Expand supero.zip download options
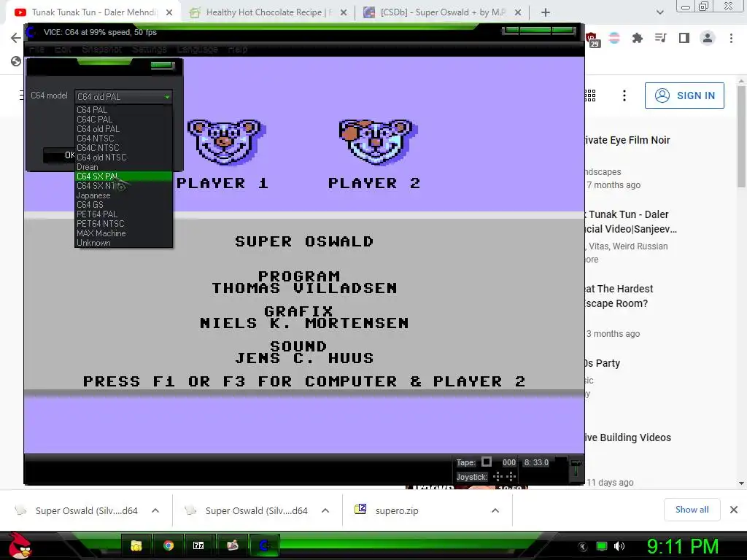This screenshot has width=747, height=560. [495, 510]
